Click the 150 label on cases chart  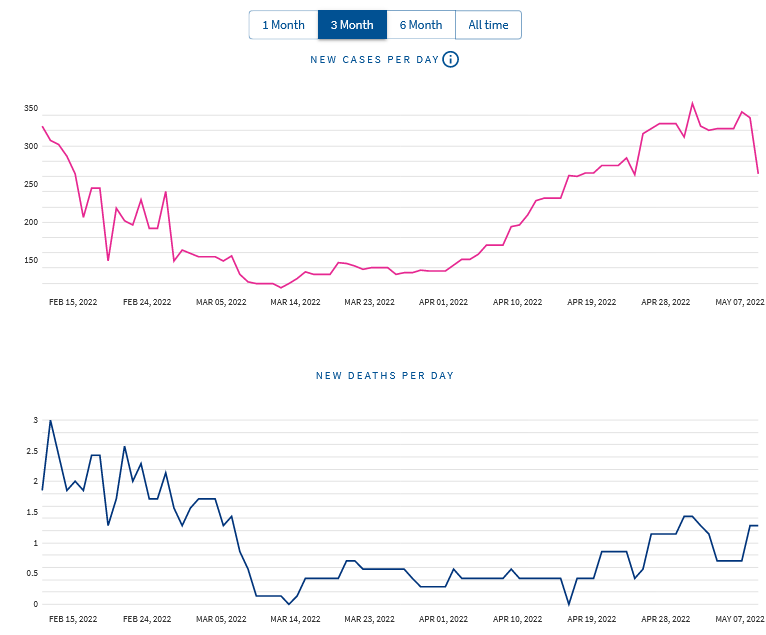pos(31,260)
